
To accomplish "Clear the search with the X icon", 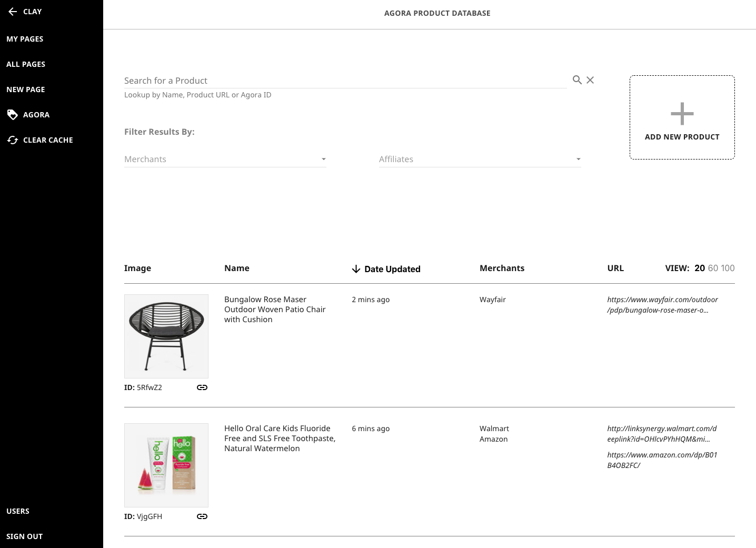I will (x=590, y=80).
